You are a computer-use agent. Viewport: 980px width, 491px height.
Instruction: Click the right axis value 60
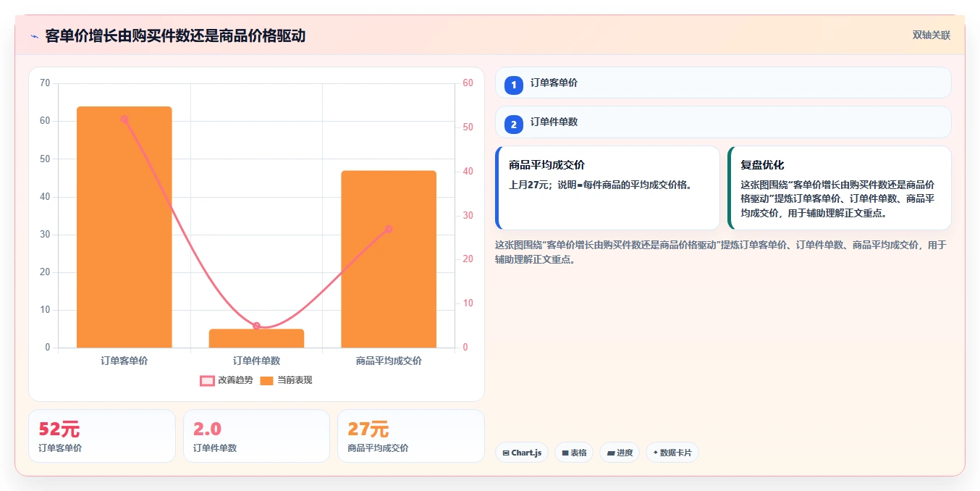tap(468, 83)
